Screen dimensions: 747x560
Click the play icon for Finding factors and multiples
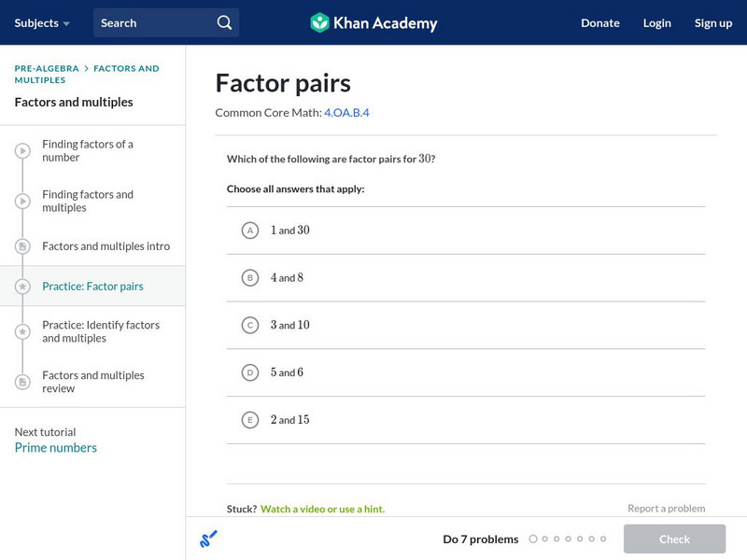tap(22, 202)
